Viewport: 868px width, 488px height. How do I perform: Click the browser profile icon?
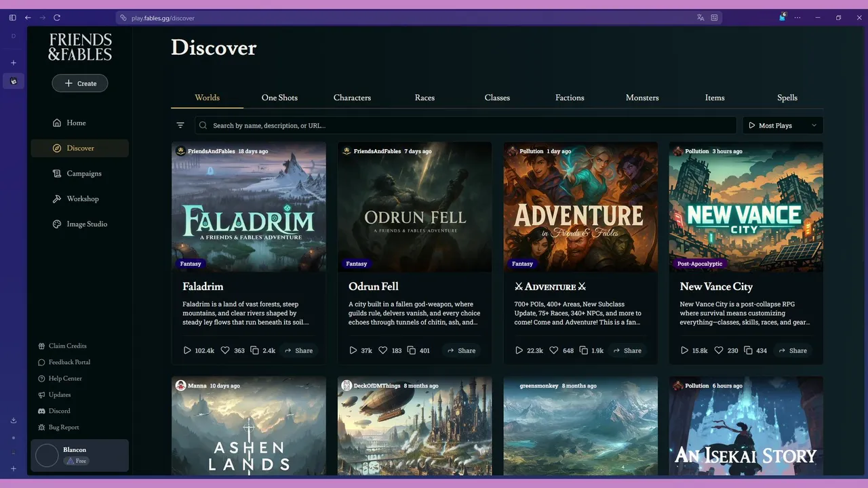[x=782, y=17]
